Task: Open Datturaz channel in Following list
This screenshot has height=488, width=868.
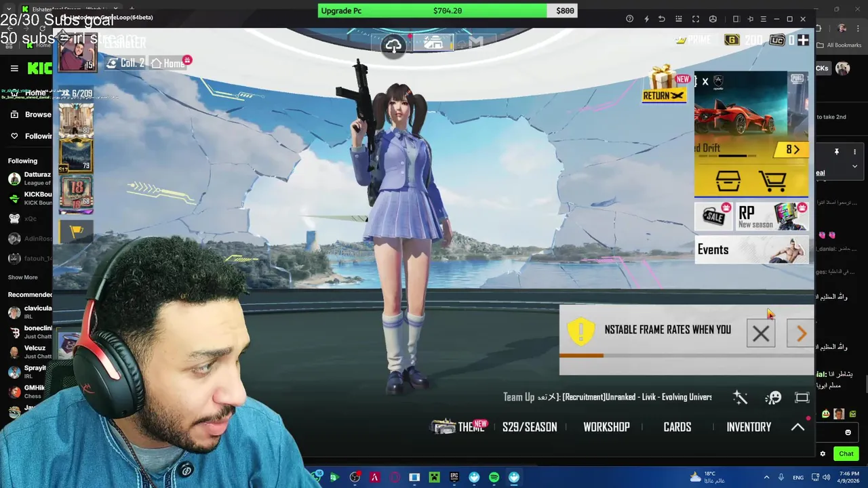Action: pos(30,178)
